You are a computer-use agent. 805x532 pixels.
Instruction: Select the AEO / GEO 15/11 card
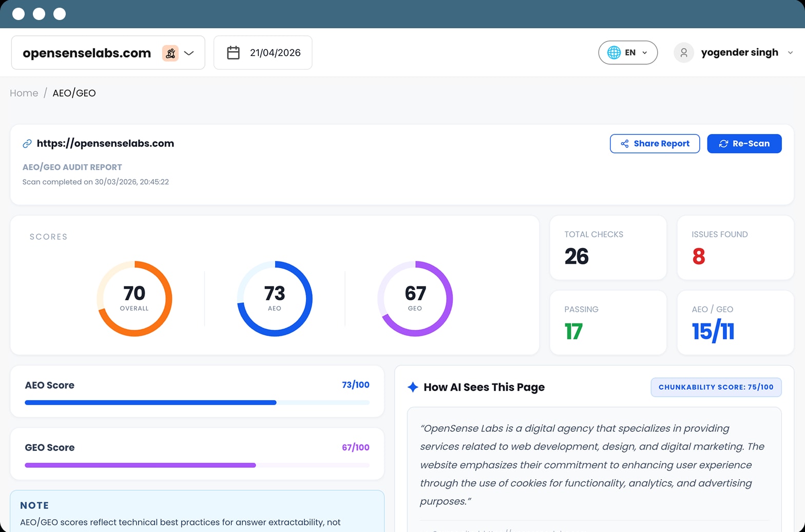tap(736, 322)
